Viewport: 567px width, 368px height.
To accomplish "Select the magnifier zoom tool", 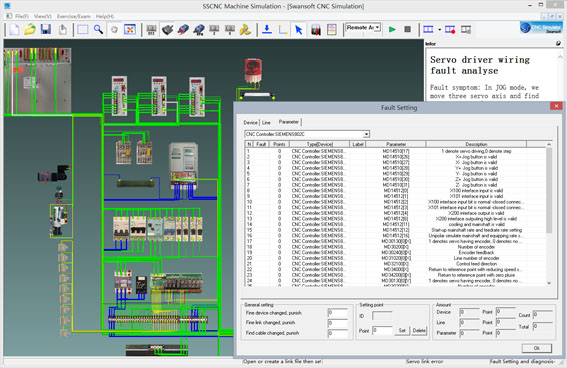I will [98, 29].
